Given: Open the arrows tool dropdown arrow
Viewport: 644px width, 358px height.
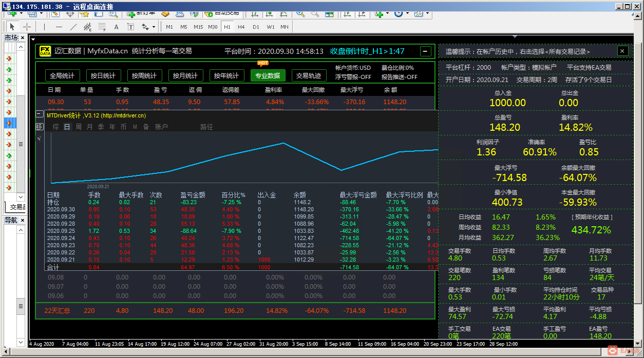Looking at the screenshot, I should tap(153, 27).
